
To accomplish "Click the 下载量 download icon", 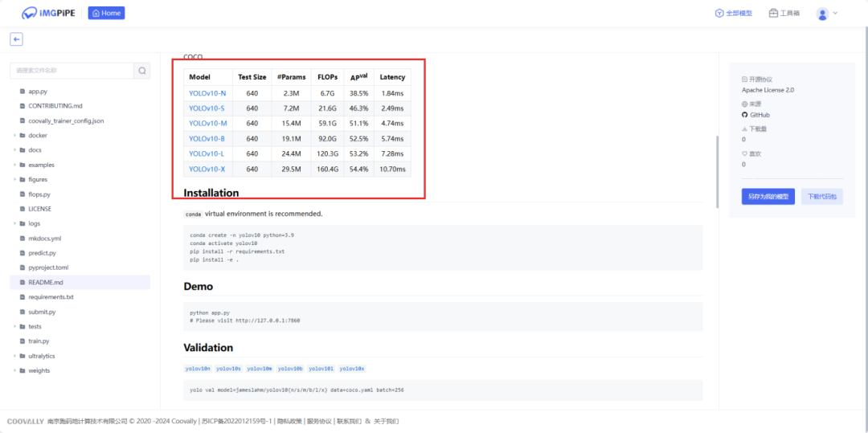I will [x=744, y=129].
